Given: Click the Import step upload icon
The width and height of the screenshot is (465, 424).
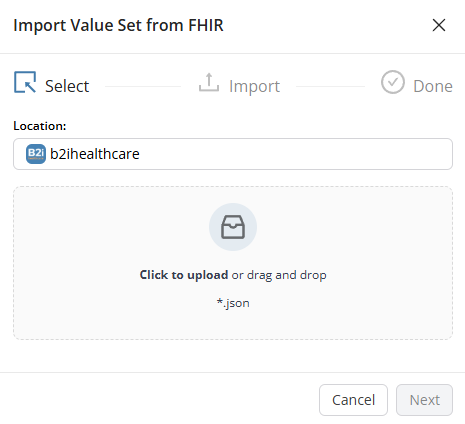Looking at the screenshot, I should (209, 82).
